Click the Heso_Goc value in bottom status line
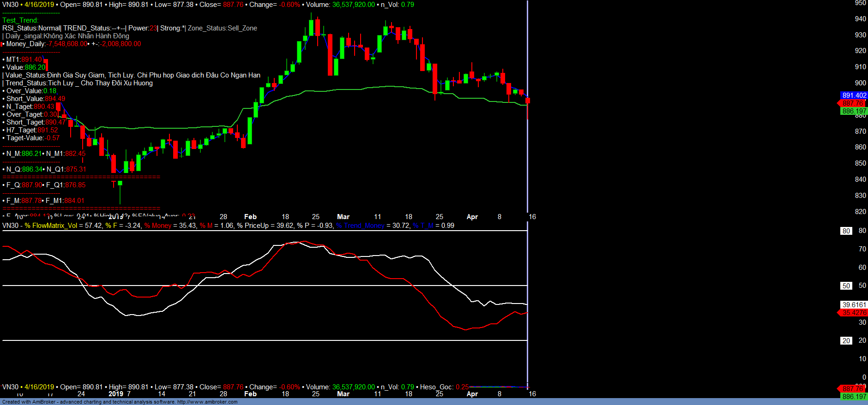The width and height of the screenshot is (868, 405). [462, 387]
